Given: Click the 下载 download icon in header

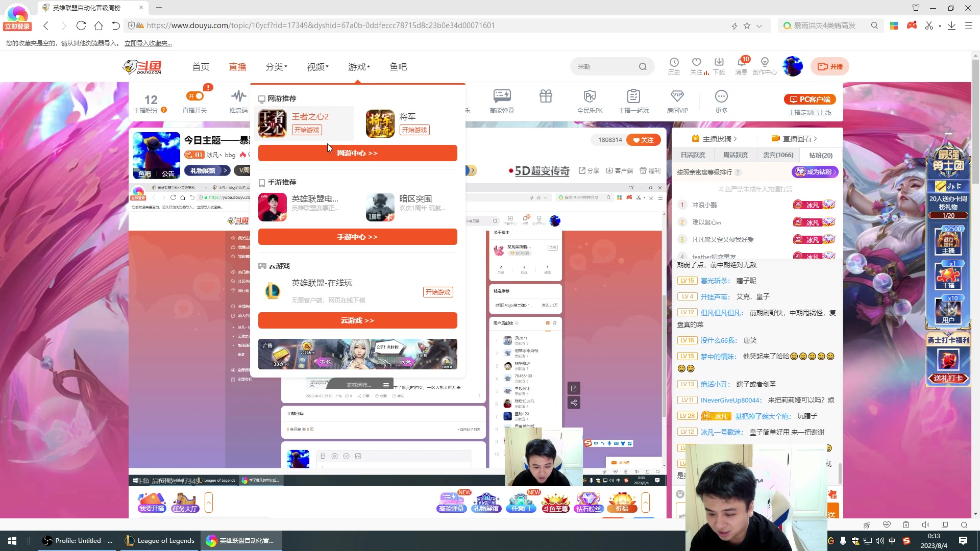Looking at the screenshot, I should click(x=719, y=66).
